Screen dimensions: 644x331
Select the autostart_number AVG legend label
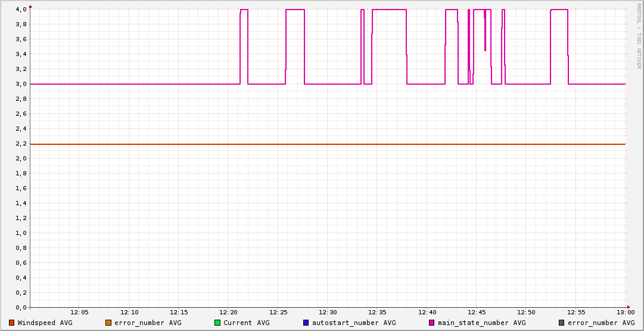[x=354, y=323]
